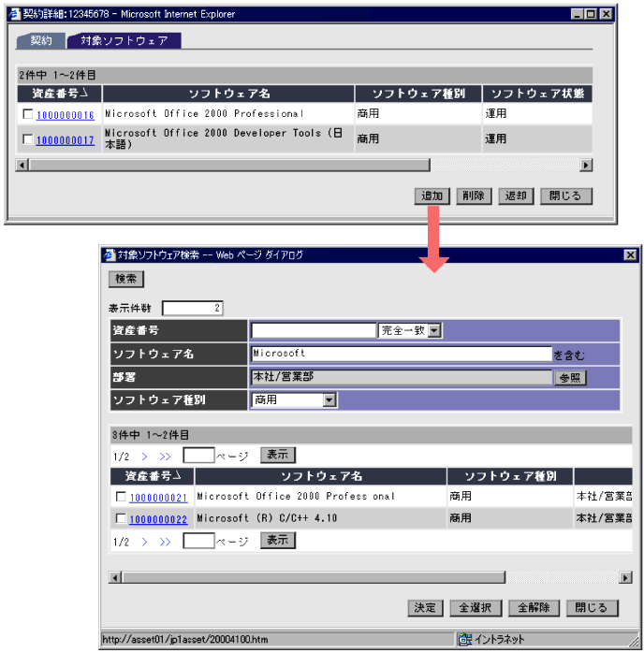The image size is (644, 653).
Task: Minimize the contract details IE window
Action: tap(577, 14)
